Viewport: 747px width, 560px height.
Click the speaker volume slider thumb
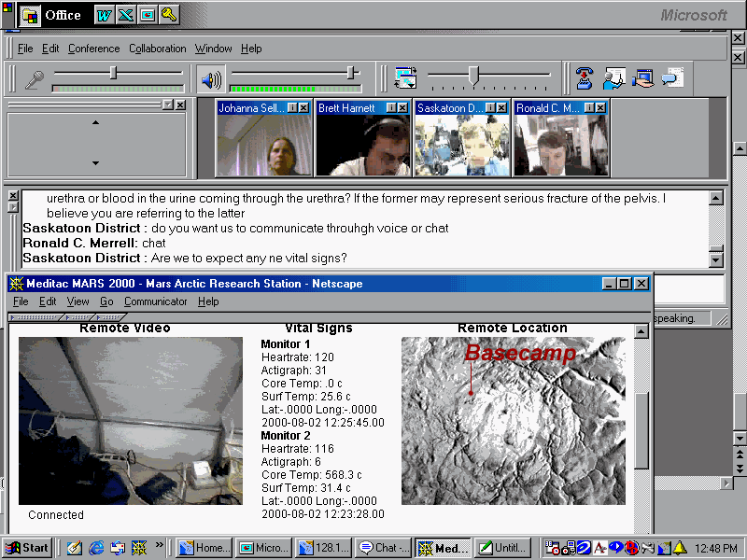coord(351,73)
